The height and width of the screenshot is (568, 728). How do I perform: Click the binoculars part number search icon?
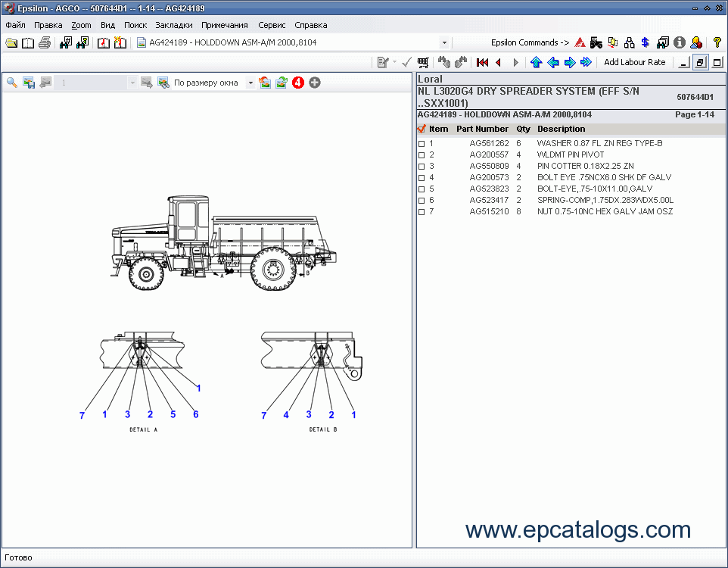(66, 42)
